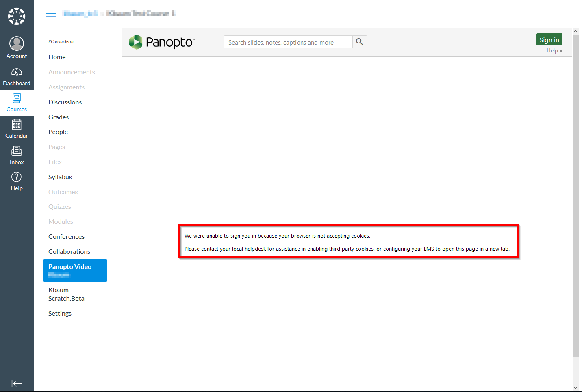
Task: Open the Inbox icon
Action: coord(17,151)
